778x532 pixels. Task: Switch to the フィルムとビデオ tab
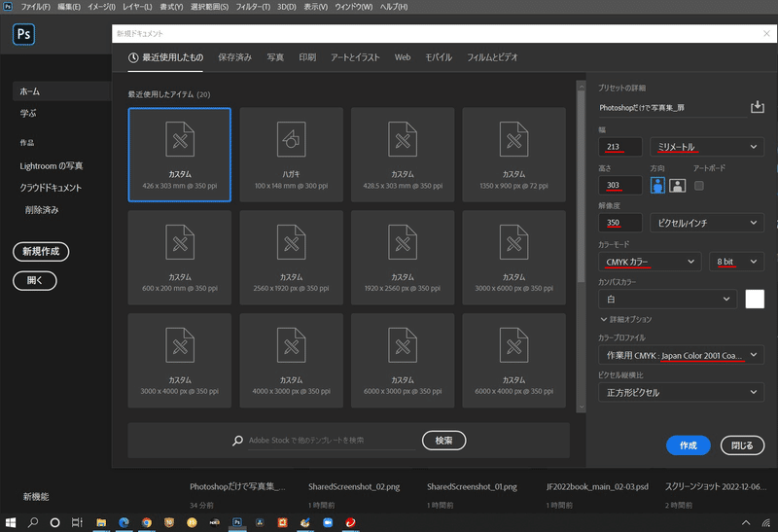(x=492, y=57)
